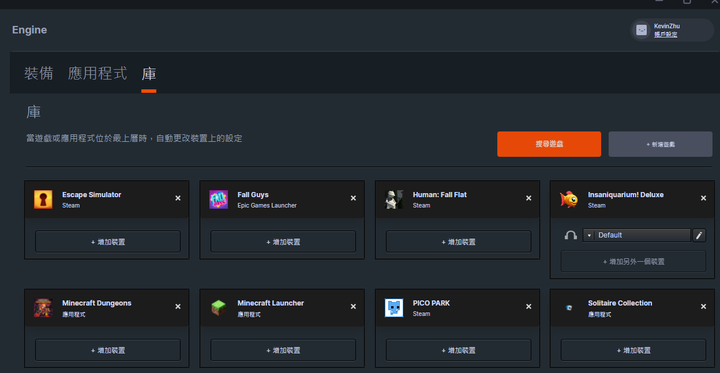The height and width of the screenshot is (373, 720).
Task: Click the Solitaire Collection icon
Action: [569, 308]
